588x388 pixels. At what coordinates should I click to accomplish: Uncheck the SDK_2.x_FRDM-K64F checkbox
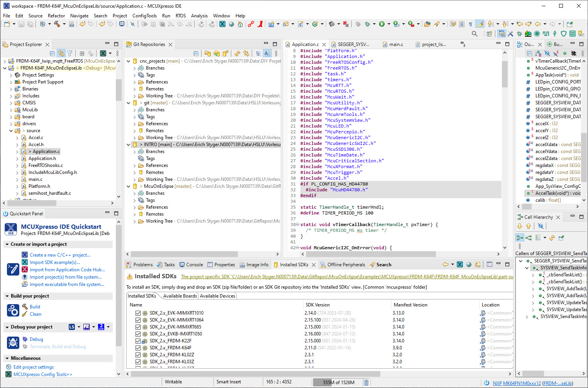[138, 347]
